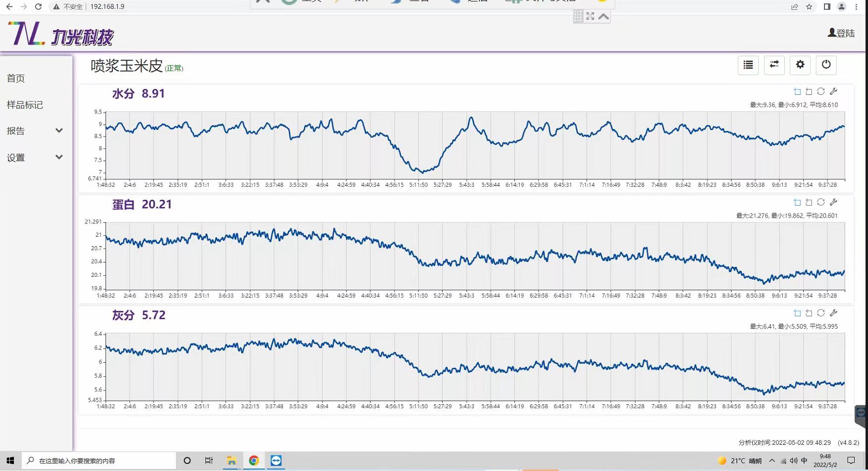Viewport: 868px width, 471px height.
Task: Click the 登陆 login link
Action: pos(841,33)
